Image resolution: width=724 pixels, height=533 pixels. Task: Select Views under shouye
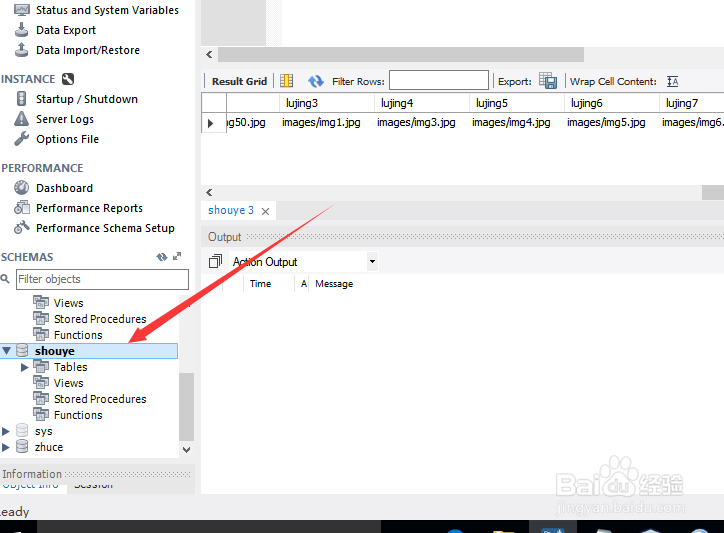(68, 383)
